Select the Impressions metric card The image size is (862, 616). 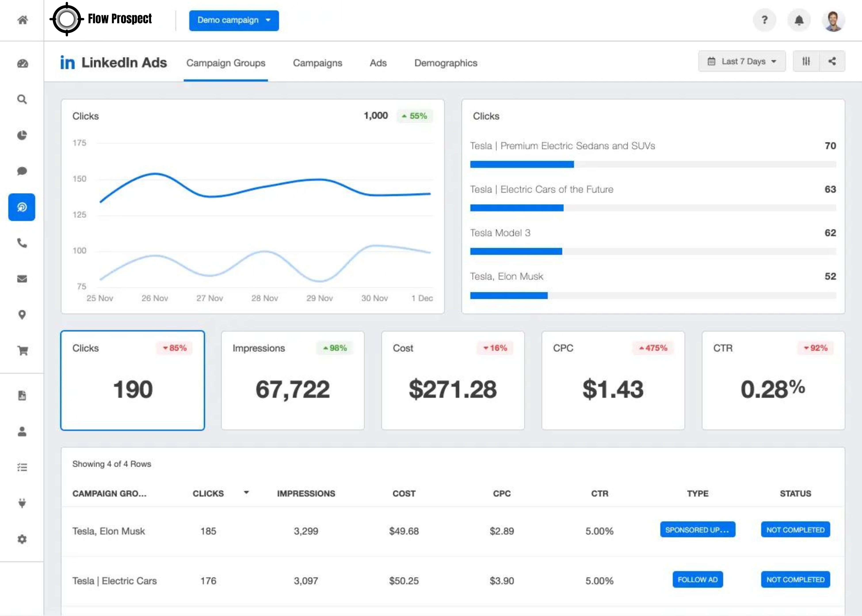tap(292, 380)
